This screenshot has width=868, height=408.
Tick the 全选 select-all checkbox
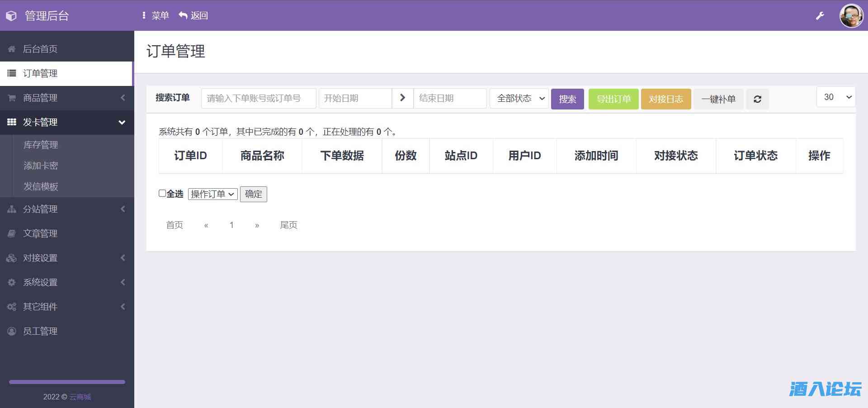(162, 194)
